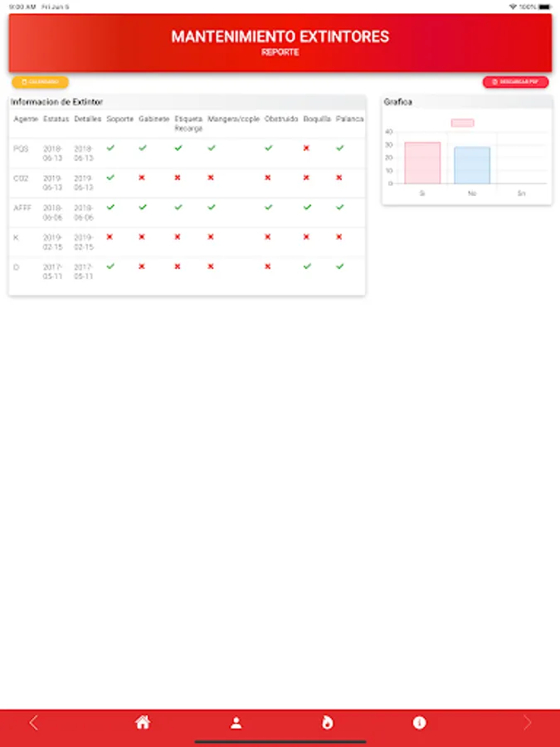
Task: Click the K row Palanca red cross
Action: pyautogui.click(x=339, y=237)
